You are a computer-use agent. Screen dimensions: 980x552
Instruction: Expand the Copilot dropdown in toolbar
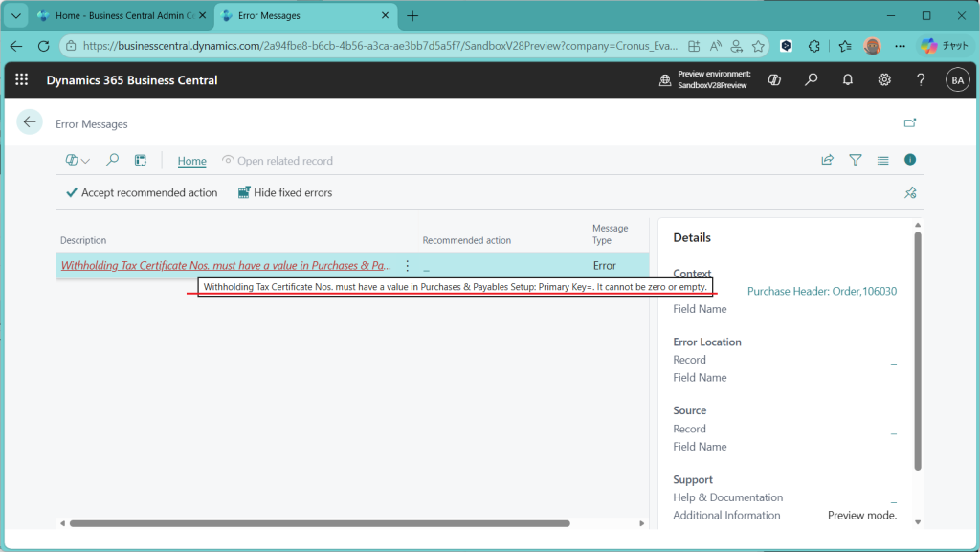tap(78, 161)
